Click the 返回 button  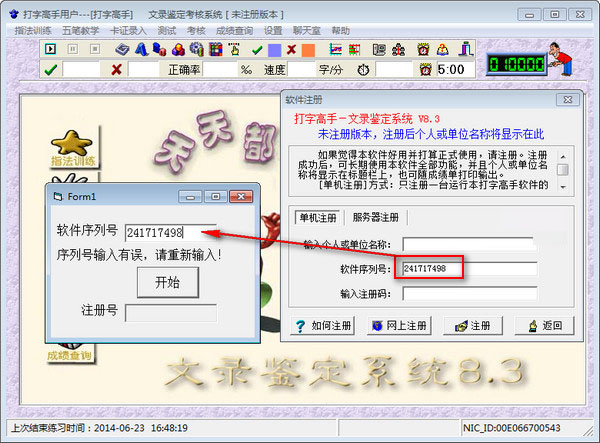pos(544,326)
